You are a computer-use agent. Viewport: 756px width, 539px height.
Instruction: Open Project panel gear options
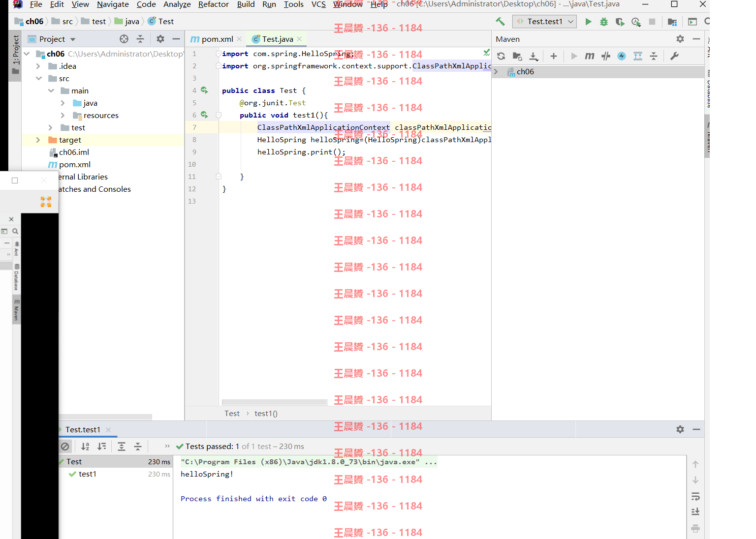pyautogui.click(x=160, y=39)
